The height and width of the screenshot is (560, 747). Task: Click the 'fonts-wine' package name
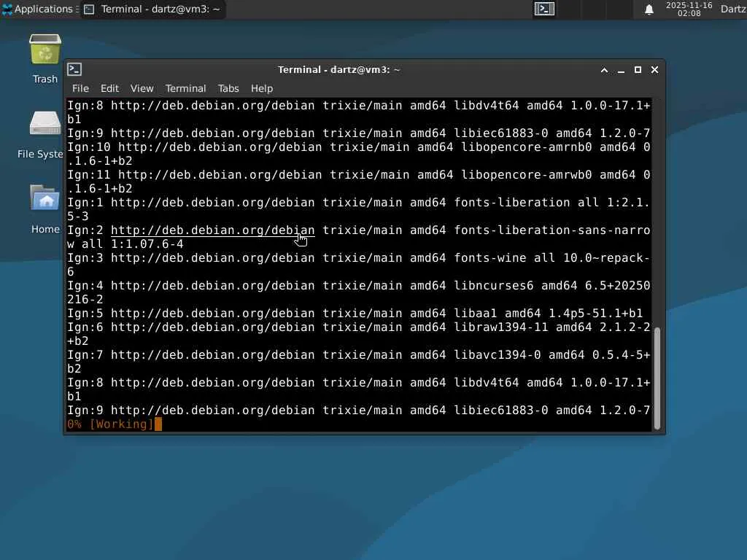point(489,257)
